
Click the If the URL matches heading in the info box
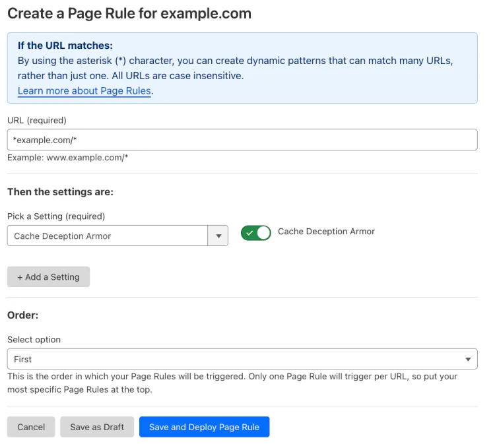click(65, 46)
